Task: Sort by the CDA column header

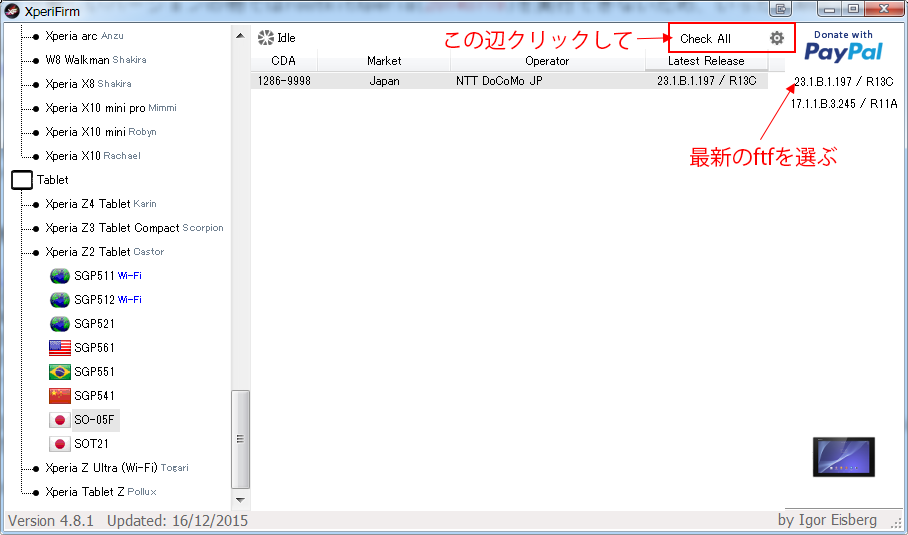Action: 284,61
